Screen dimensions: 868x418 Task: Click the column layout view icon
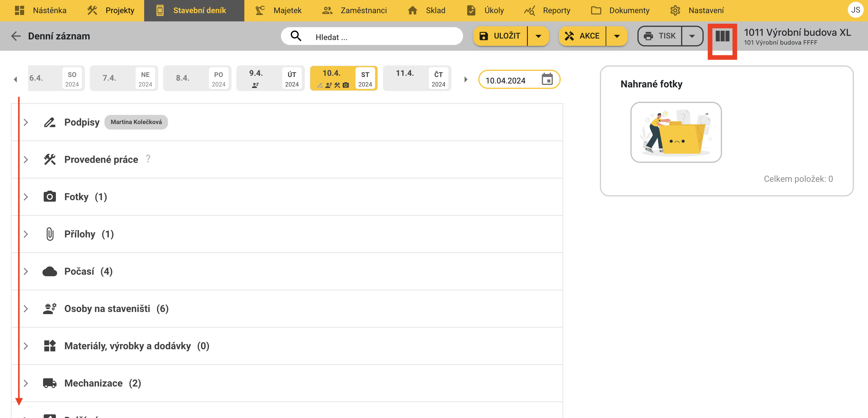(722, 36)
